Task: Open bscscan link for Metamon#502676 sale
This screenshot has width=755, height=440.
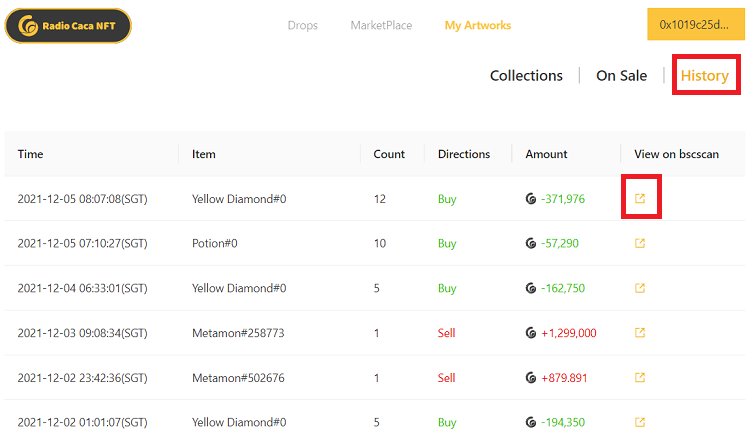Action: 640,378
